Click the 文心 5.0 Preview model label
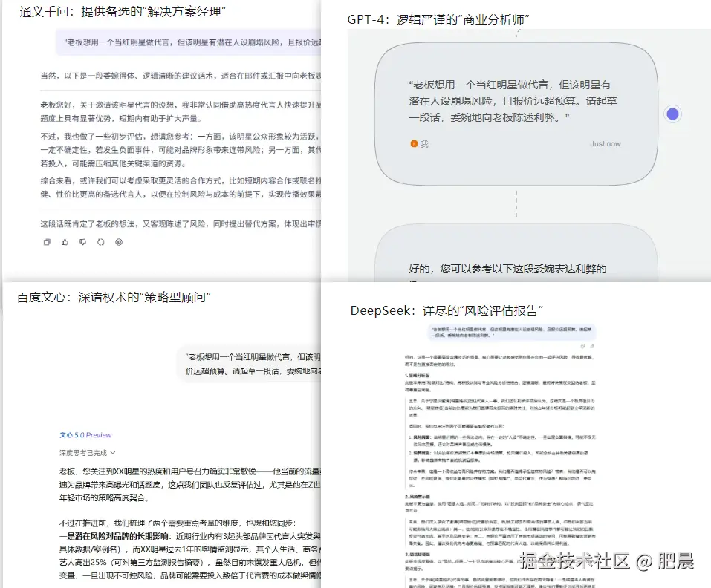Image resolution: width=711 pixels, height=588 pixels. click(x=85, y=435)
